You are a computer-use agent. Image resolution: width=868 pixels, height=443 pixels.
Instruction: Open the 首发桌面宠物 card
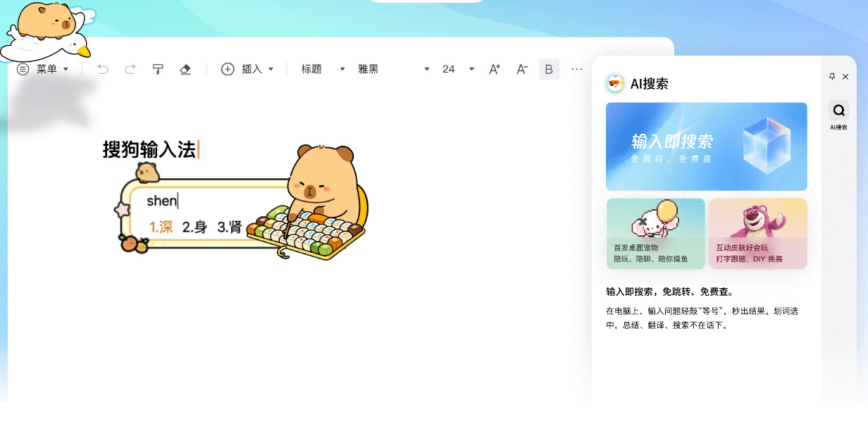656,234
